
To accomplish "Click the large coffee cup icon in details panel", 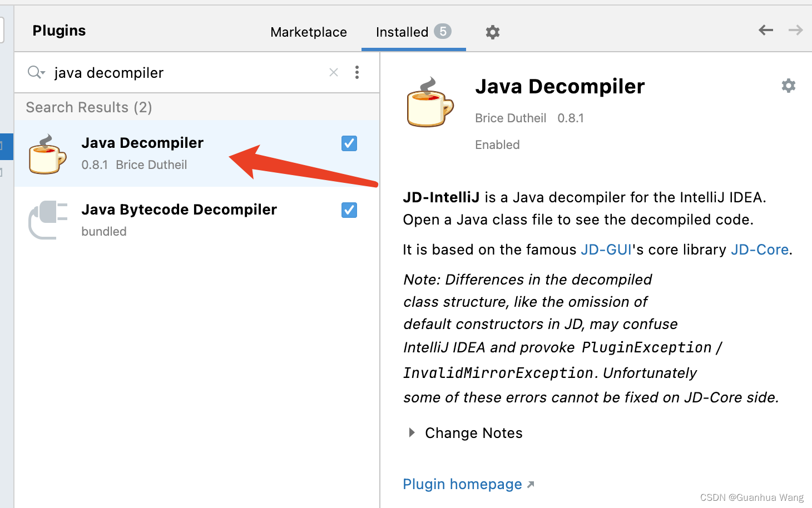I will pyautogui.click(x=429, y=106).
